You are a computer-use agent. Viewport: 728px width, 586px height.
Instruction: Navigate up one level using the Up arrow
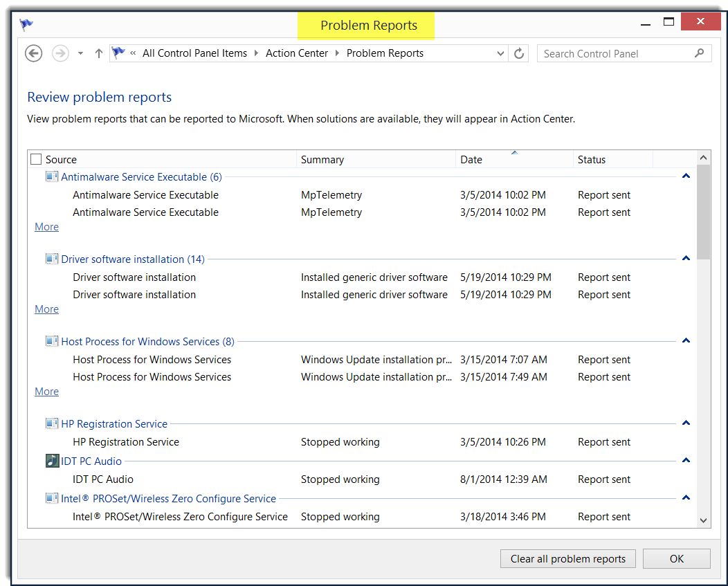[98, 53]
